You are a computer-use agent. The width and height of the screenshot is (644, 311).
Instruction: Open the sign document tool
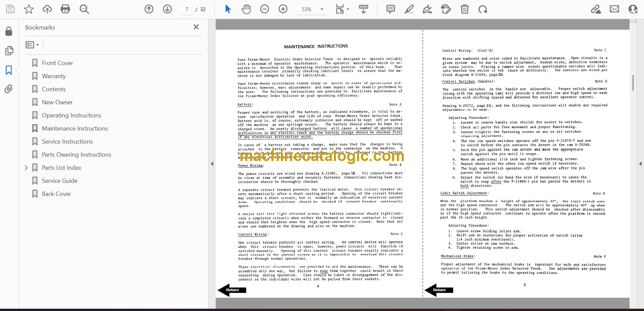[428, 9]
